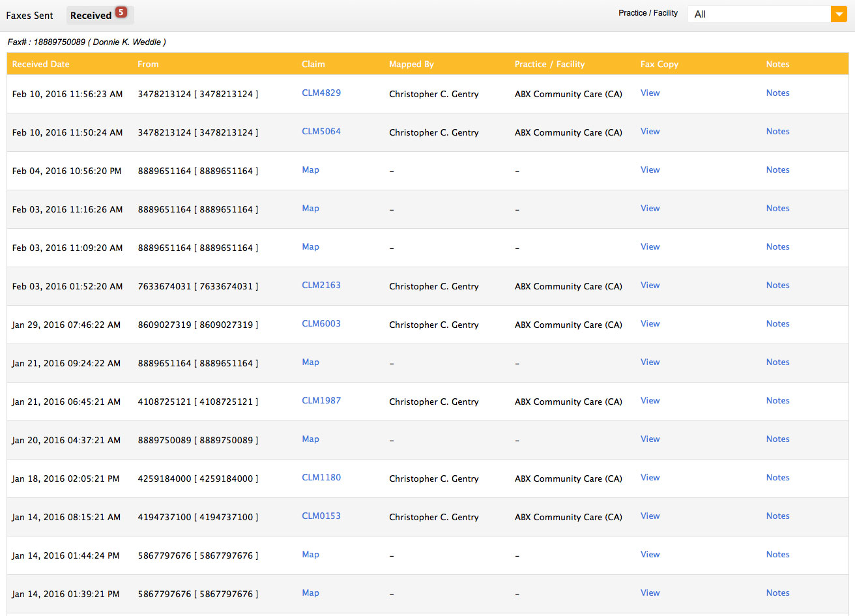Sort by Received Date column header

click(40, 64)
